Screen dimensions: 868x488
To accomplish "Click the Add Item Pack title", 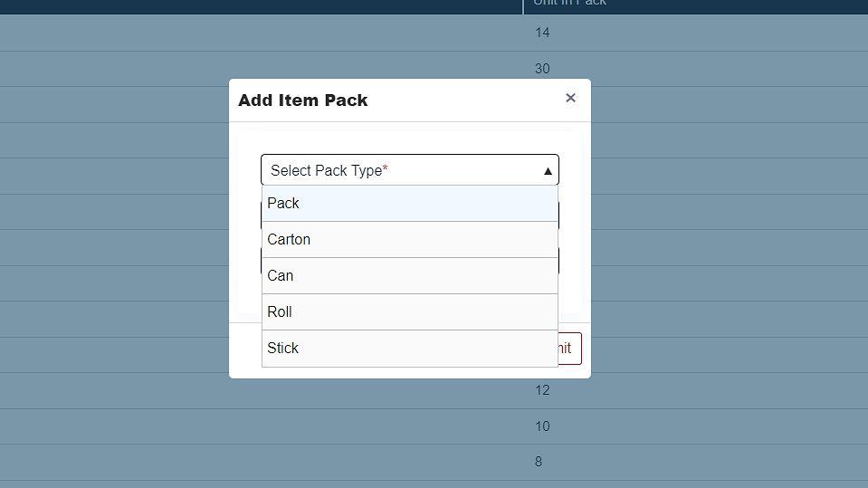I will tap(302, 100).
